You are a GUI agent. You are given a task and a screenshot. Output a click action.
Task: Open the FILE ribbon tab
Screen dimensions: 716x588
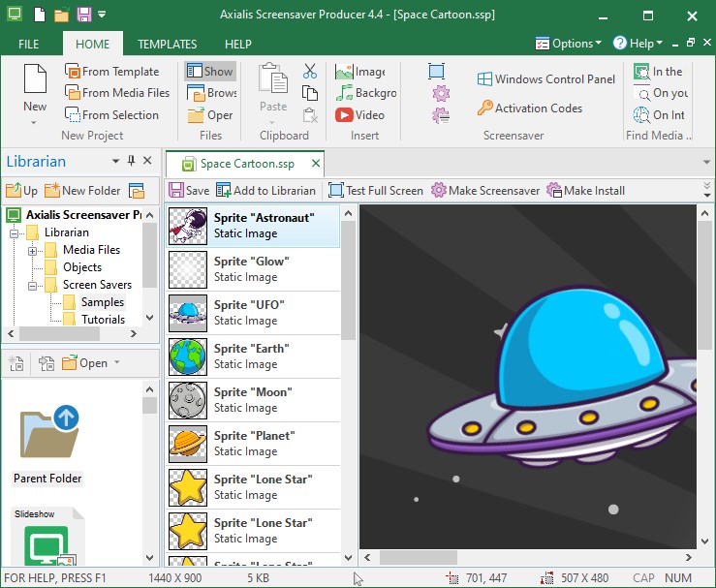point(28,44)
